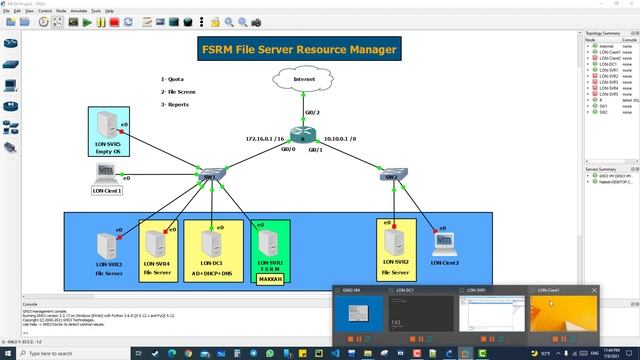The image size is (640, 360).
Task: Reload all nodes icon
Action: tap(128, 22)
